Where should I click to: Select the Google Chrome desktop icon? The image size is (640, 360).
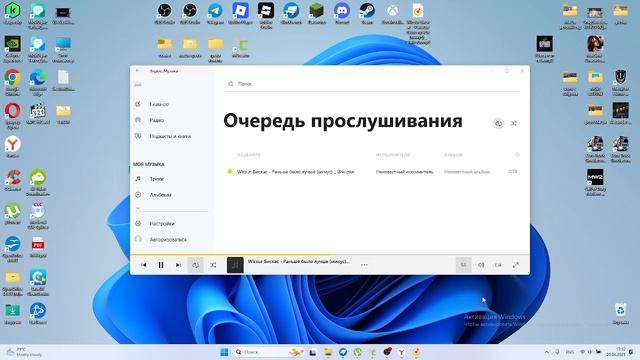pyautogui.click(x=13, y=82)
